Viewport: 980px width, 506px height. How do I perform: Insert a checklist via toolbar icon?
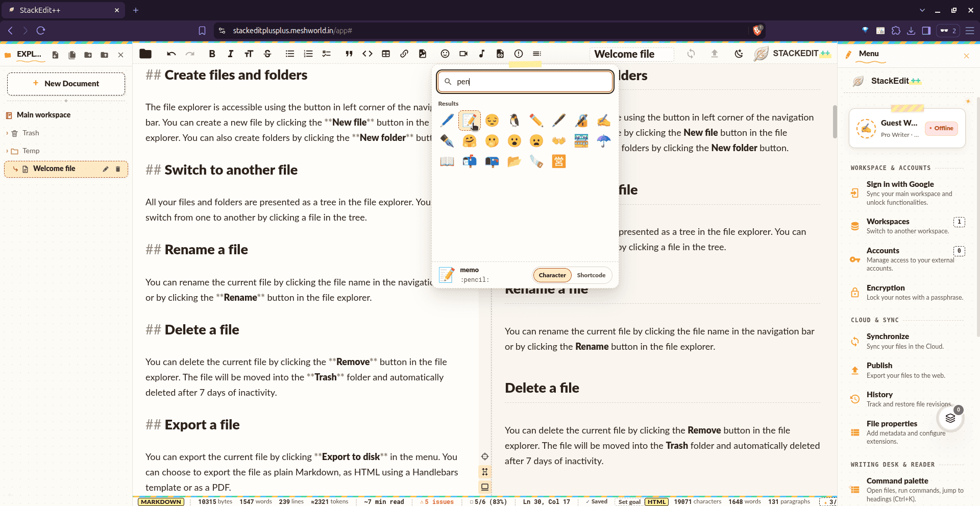[327, 54]
